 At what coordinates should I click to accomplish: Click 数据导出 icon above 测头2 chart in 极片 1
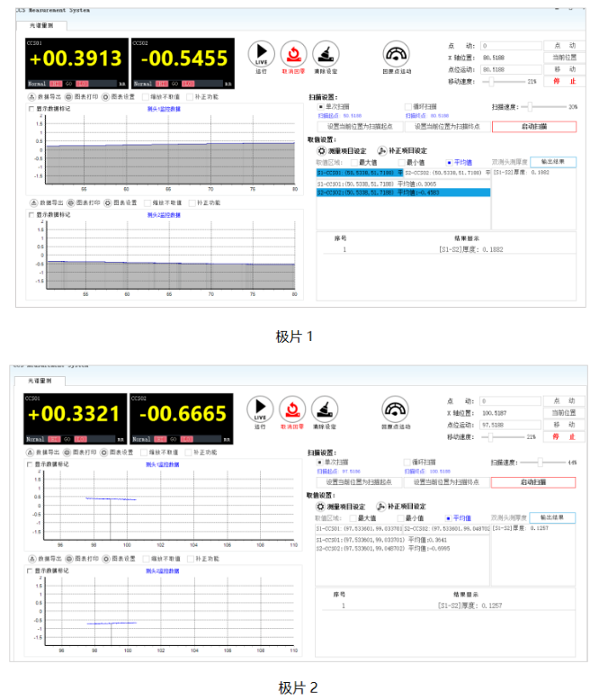tap(33, 202)
